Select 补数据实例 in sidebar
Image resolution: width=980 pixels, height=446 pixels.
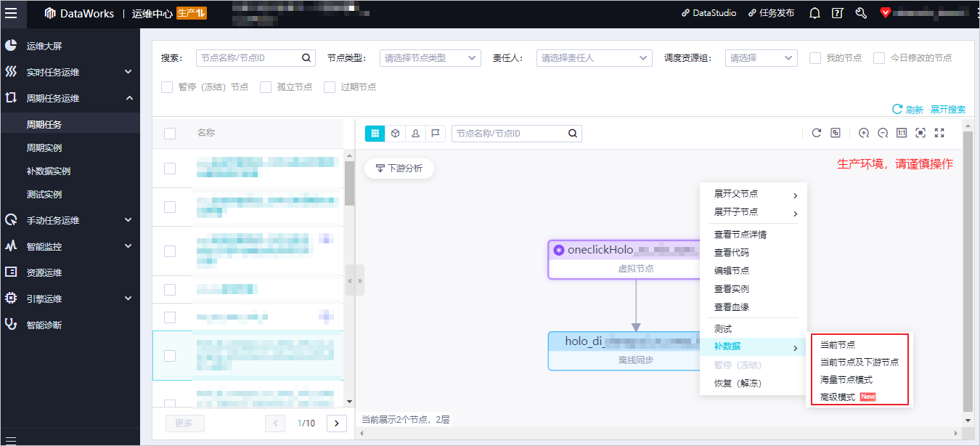click(x=70, y=171)
